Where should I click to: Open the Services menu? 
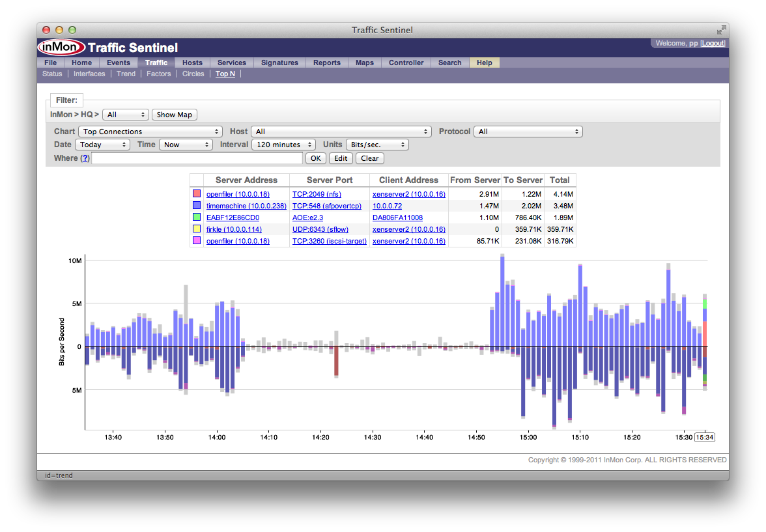(x=232, y=63)
